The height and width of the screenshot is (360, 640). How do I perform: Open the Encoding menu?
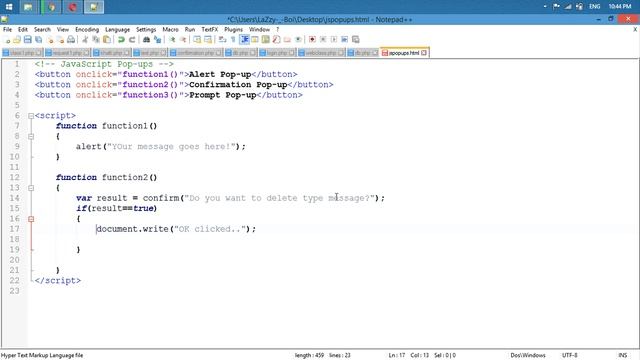pos(87,29)
